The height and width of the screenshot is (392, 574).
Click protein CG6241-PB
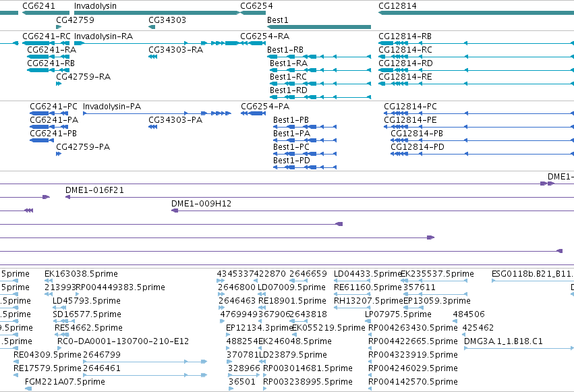42,140
